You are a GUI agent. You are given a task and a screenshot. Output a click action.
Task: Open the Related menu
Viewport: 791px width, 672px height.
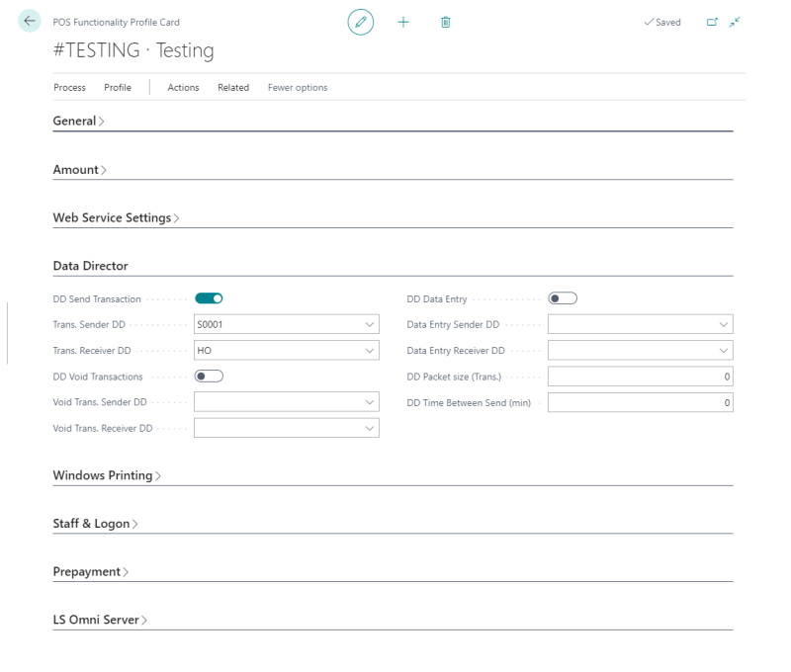tap(233, 87)
